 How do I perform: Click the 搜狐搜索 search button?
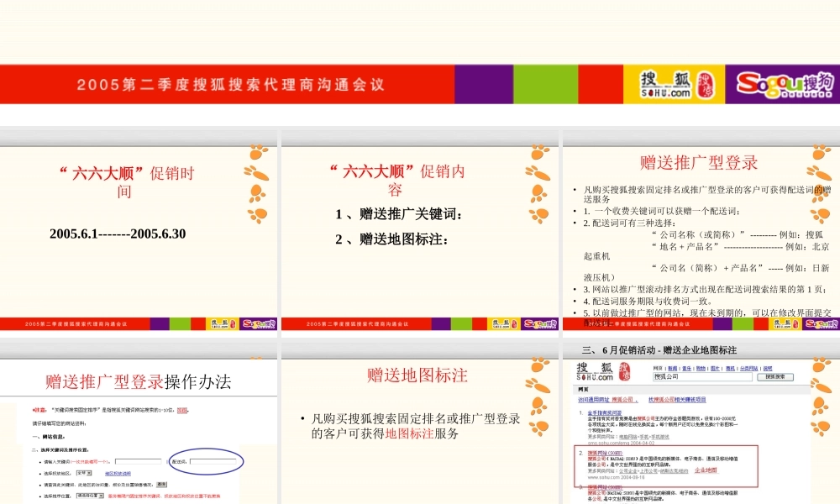tap(774, 377)
